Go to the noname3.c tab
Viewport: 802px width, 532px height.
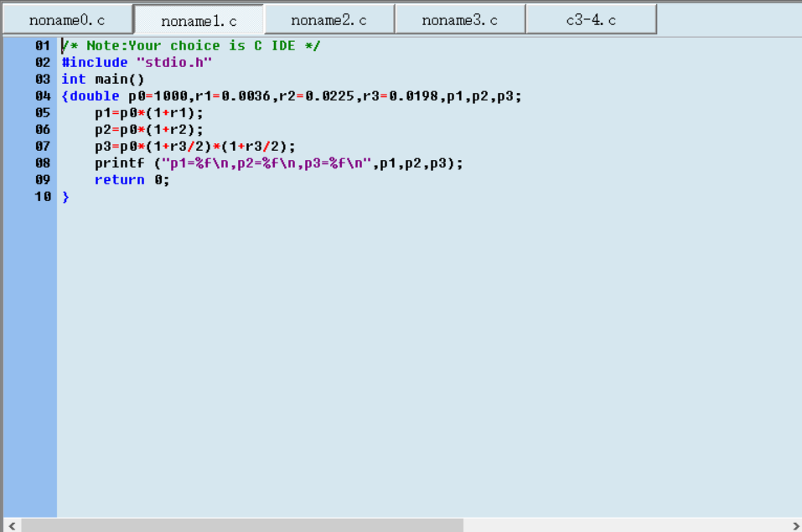coord(460,20)
